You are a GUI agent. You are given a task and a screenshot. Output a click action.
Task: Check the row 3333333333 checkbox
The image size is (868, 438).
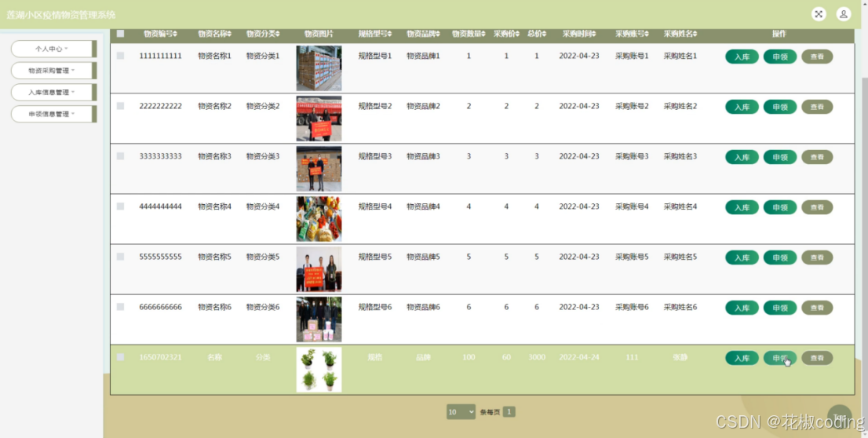[x=120, y=156]
